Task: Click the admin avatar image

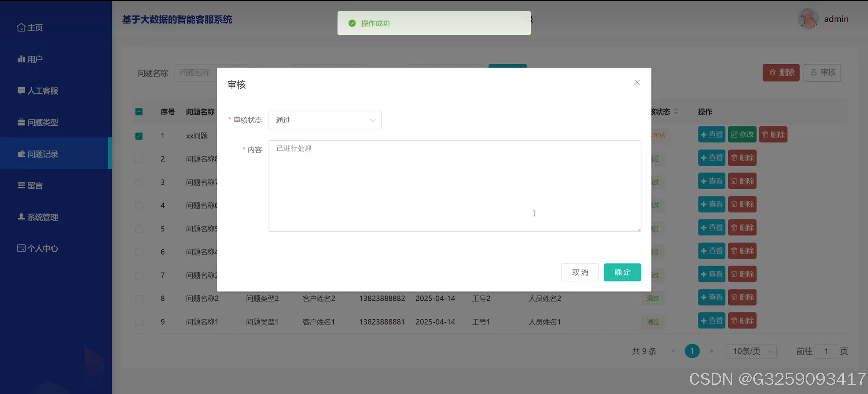Action: [808, 19]
